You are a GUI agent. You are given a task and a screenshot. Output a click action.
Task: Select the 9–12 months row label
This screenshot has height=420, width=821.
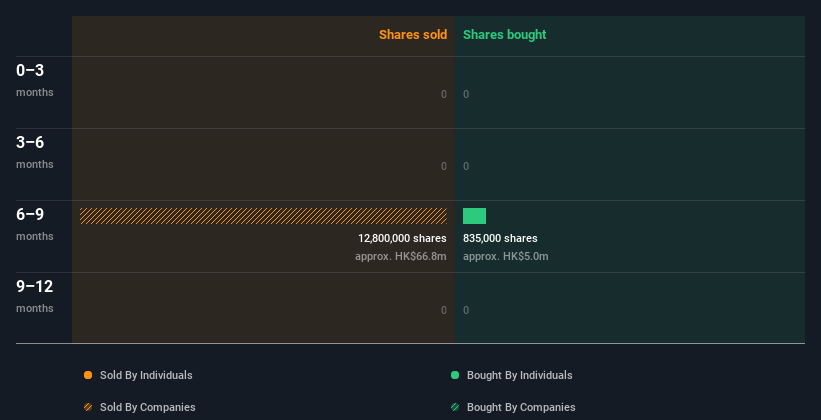tap(35, 296)
